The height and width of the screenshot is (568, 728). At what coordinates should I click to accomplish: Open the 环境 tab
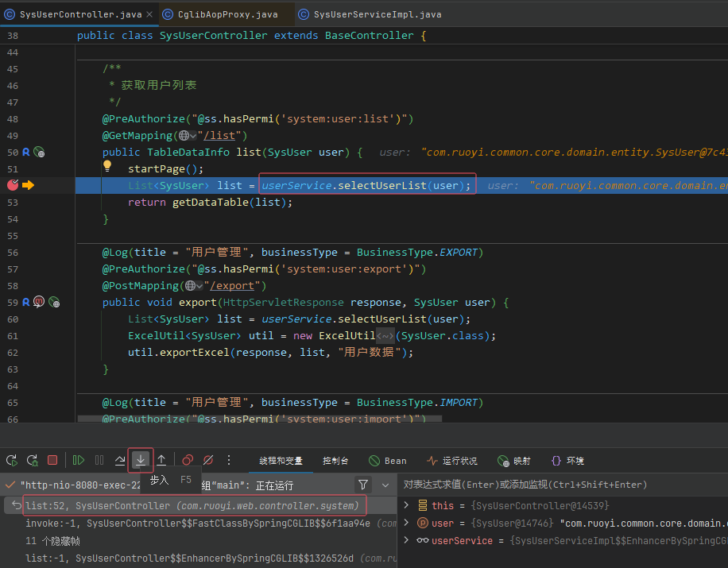[x=567, y=461]
